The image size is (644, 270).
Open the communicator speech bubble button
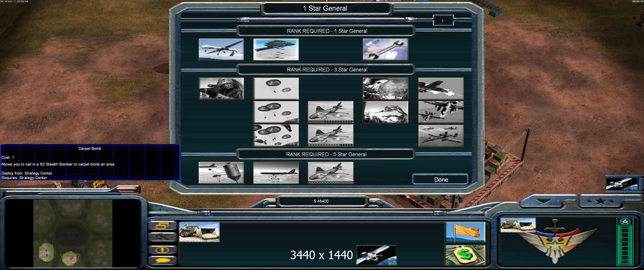162,261
